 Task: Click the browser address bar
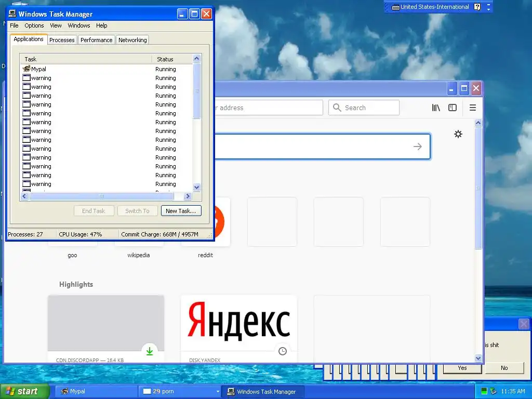pos(268,108)
